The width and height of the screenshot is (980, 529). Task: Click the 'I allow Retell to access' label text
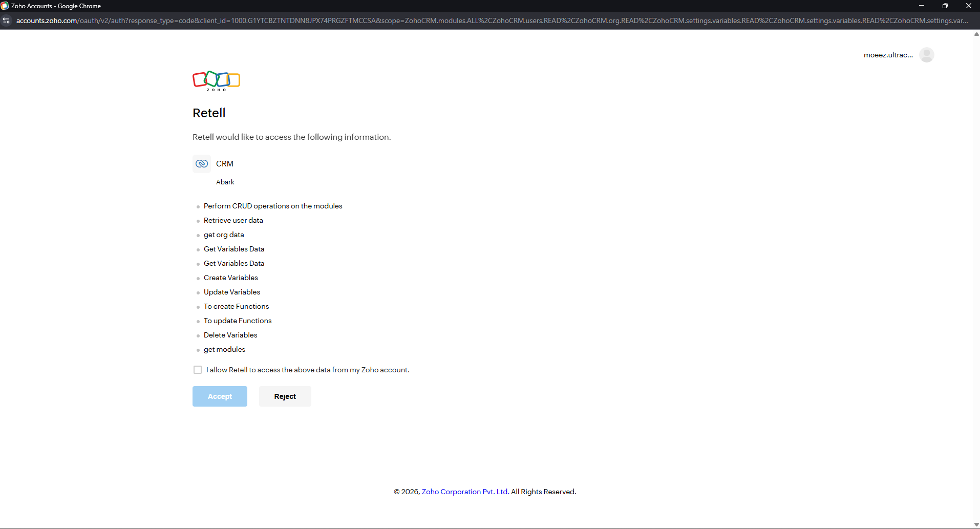coord(308,370)
